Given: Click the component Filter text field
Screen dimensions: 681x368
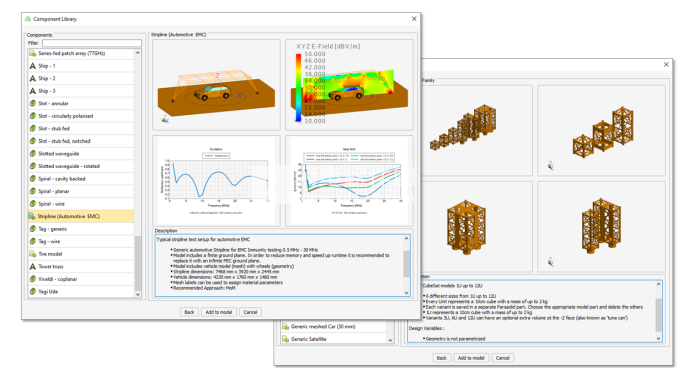Looking at the screenshot, I should 92,43.
